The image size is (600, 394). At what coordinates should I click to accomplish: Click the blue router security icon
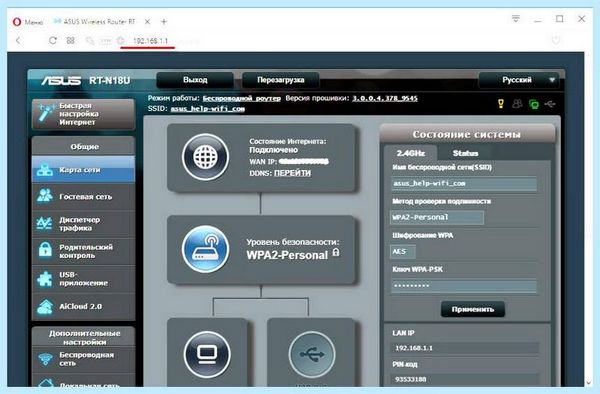[x=205, y=249]
